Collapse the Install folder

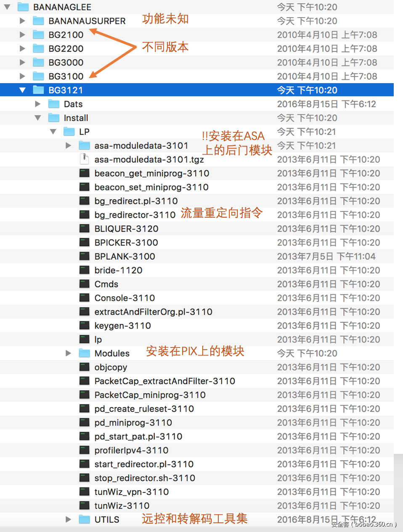38,118
